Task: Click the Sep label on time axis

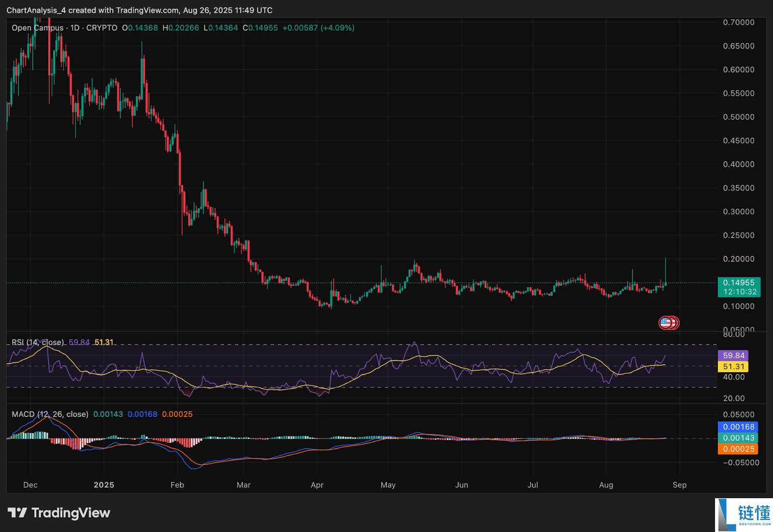Action: [x=679, y=485]
